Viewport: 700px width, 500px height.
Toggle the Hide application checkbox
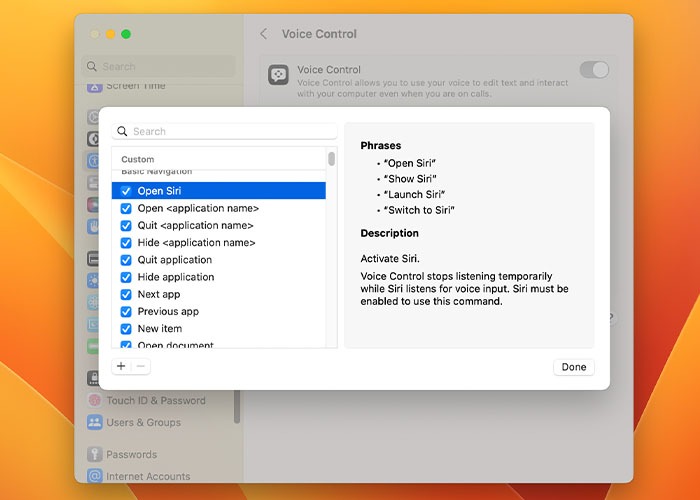coord(126,277)
